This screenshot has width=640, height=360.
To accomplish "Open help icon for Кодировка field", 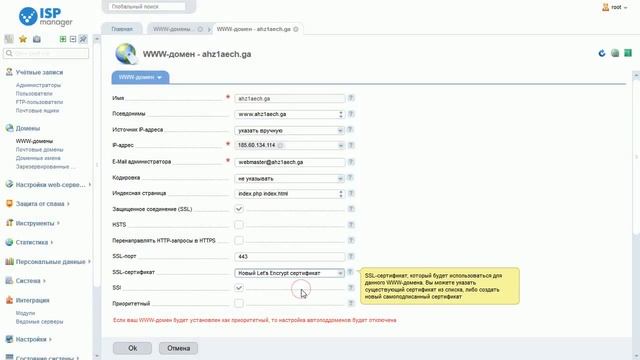I will [x=351, y=178].
